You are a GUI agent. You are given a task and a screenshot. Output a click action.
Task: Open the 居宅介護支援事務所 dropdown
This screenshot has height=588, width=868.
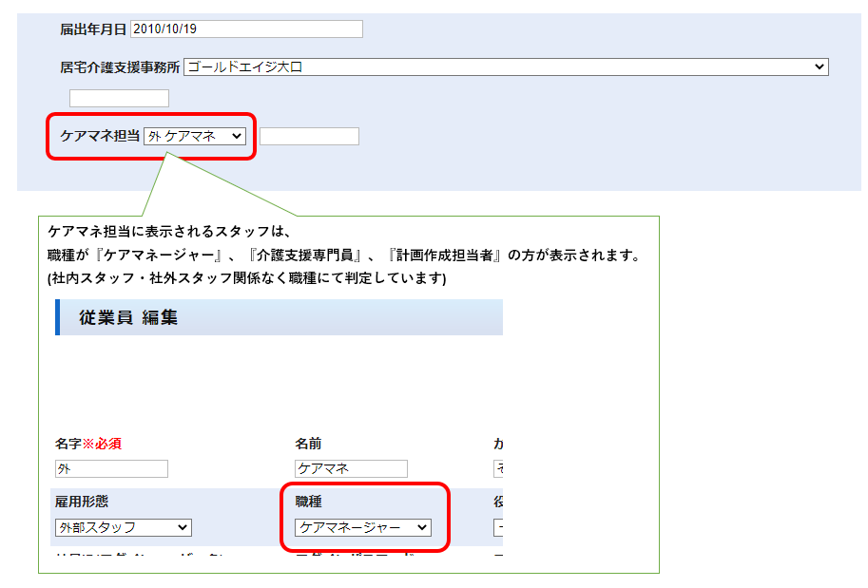tap(505, 66)
